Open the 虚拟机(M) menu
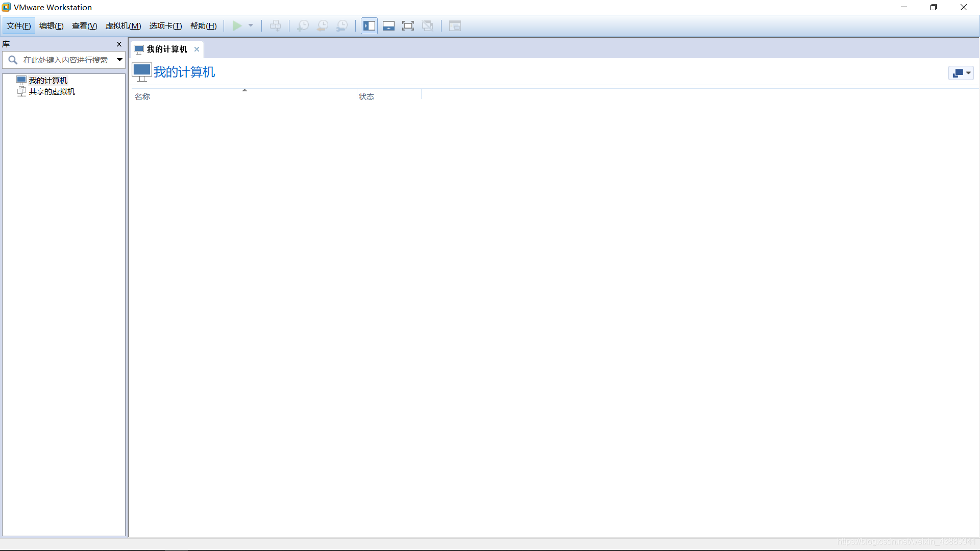 coord(123,26)
